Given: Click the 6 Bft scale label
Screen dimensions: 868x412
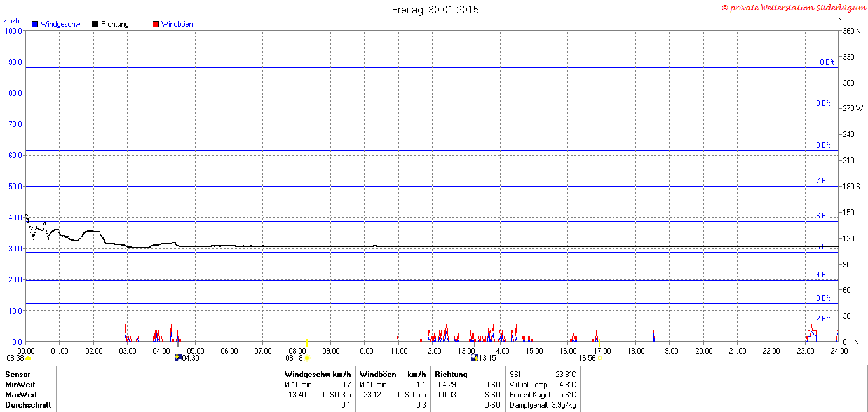Looking at the screenshot, I should coord(823,216).
